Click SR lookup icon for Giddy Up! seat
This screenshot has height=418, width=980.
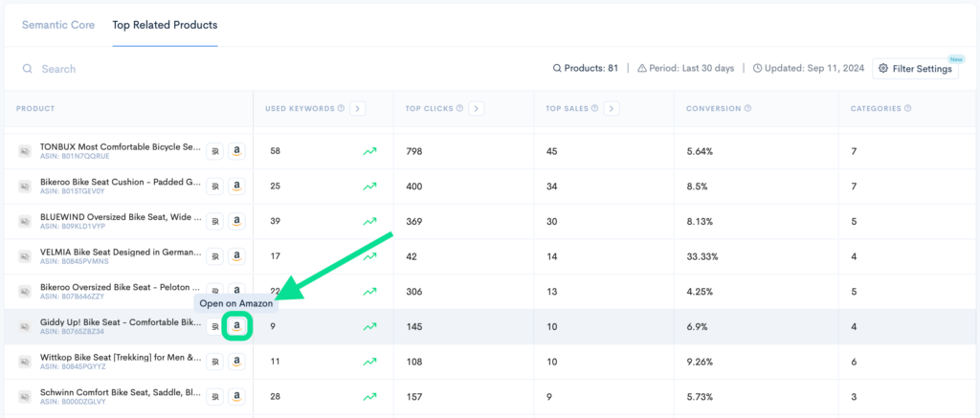point(215,325)
